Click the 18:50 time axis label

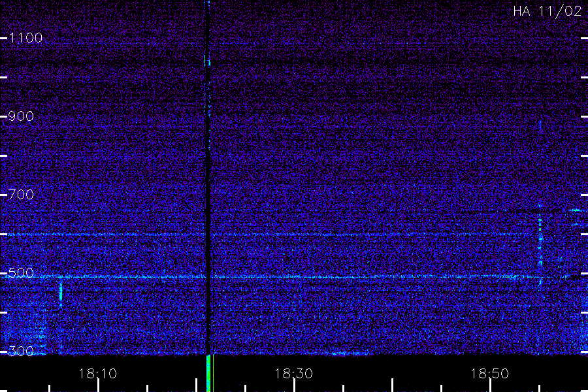click(x=490, y=374)
